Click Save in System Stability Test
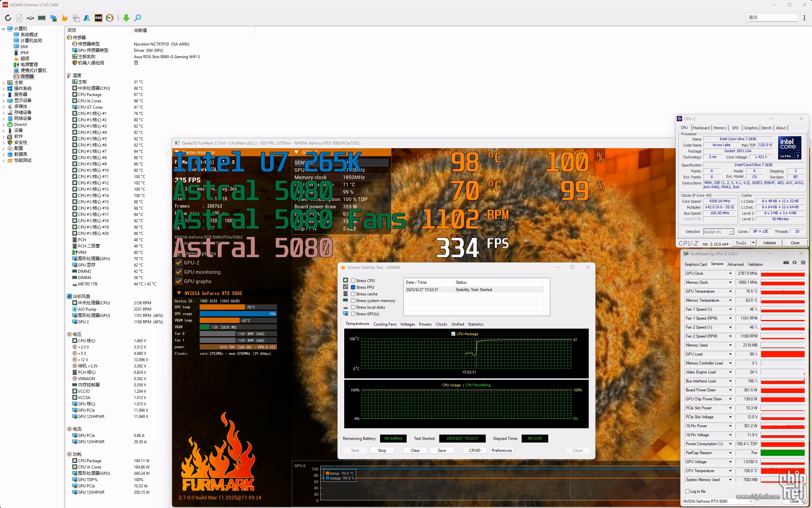 (442, 450)
